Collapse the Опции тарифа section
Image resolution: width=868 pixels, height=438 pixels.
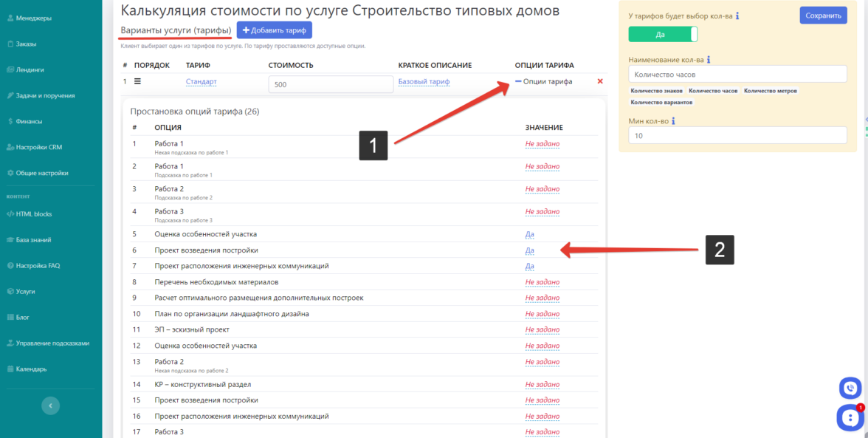pyautogui.click(x=543, y=82)
